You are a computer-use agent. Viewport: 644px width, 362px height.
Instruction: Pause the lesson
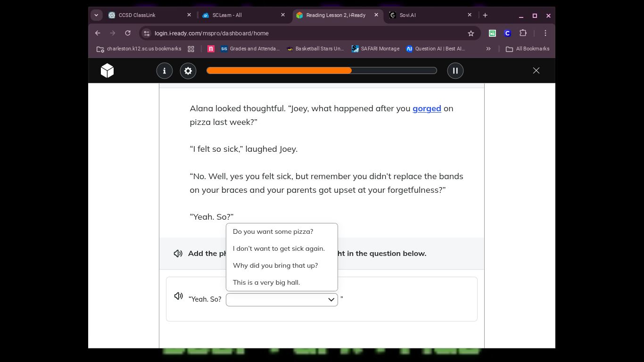[455, 71]
